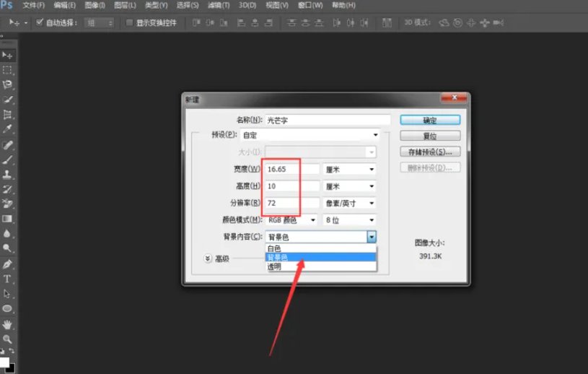Select the Pen tool

[7, 264]
